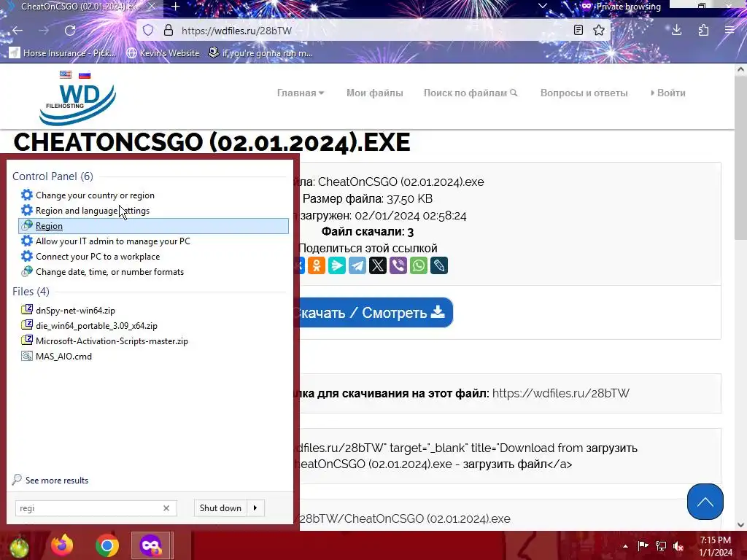This screenshot has height=560, width=747.
Task: Launch Chrome from the taskbar
Action: pos(107,545)
